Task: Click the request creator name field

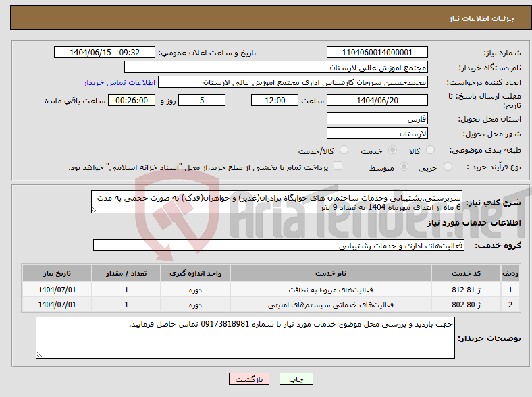Action: pos(293,82)
